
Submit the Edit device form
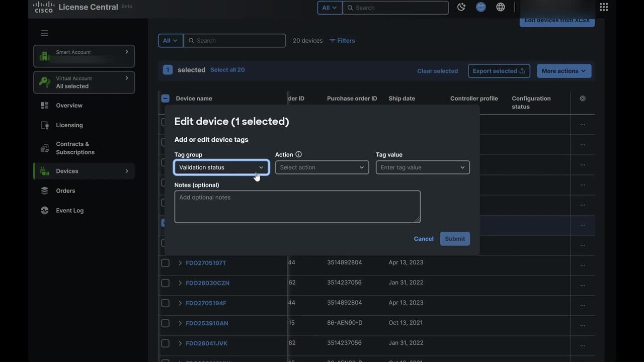[x=455, y=239]
